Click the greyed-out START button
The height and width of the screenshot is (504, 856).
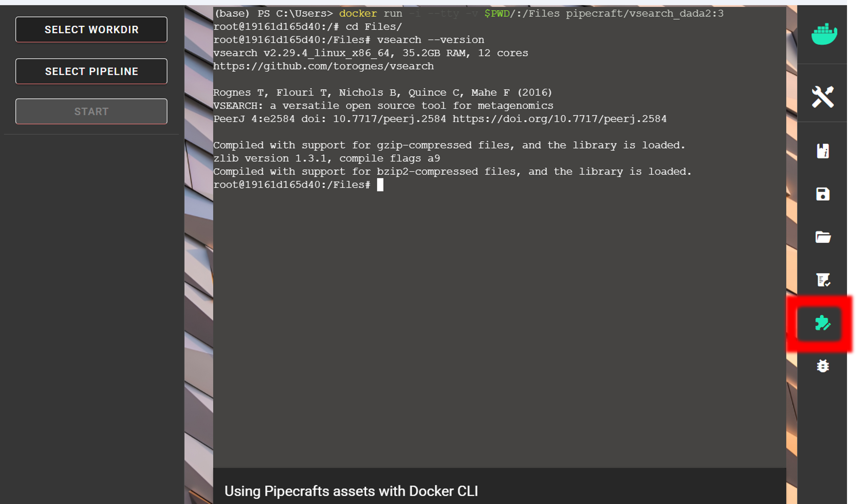click(x=91, y=111)
